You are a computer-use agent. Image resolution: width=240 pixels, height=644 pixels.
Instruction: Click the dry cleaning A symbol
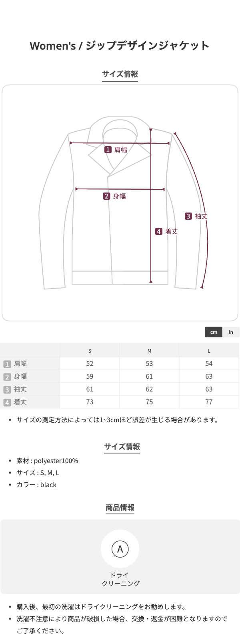pyautogui.click(x=120, y=549)
